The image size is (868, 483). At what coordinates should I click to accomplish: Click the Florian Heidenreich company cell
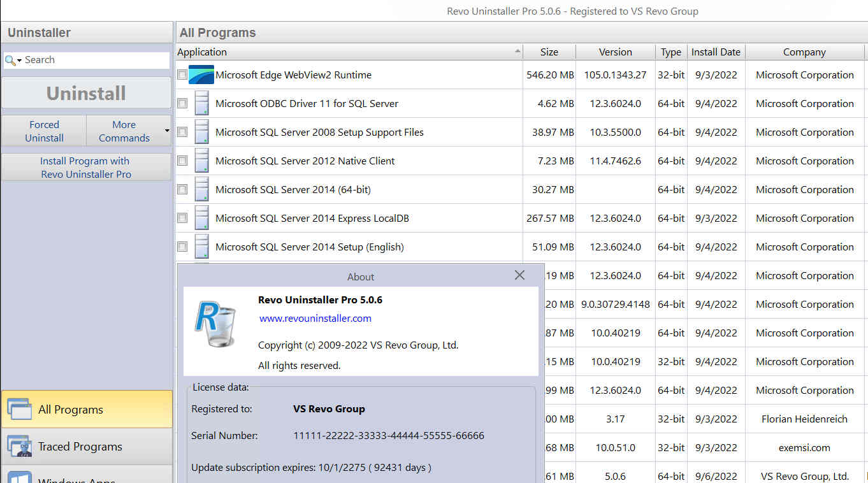click(804, 419)
